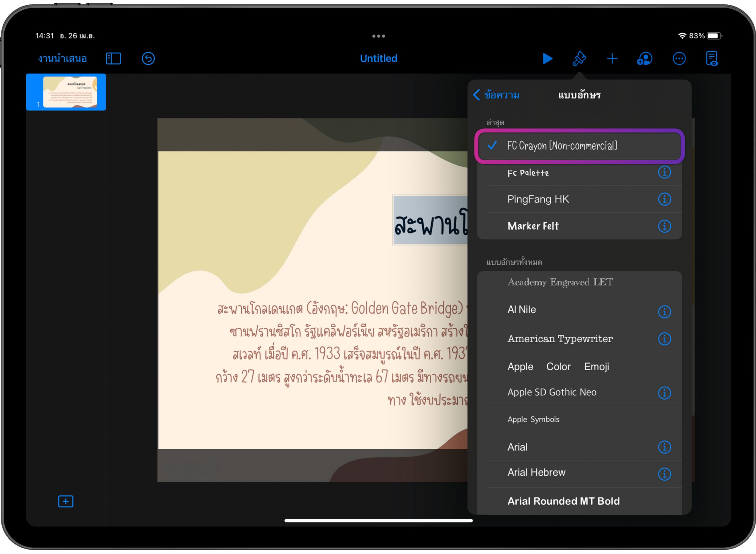Play the presentation slideshow

pyautogui.click(x=548, y=59)
